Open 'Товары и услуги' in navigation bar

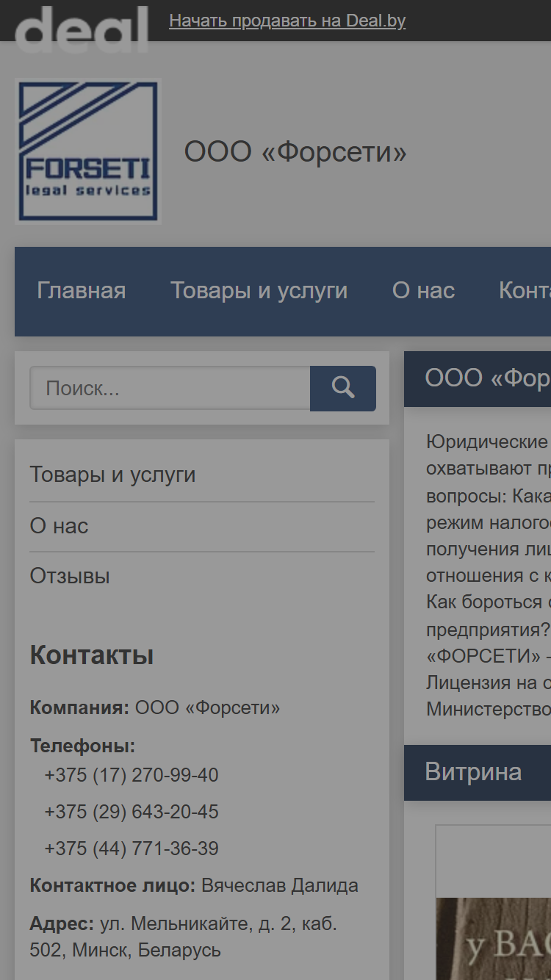pos(259,291)
